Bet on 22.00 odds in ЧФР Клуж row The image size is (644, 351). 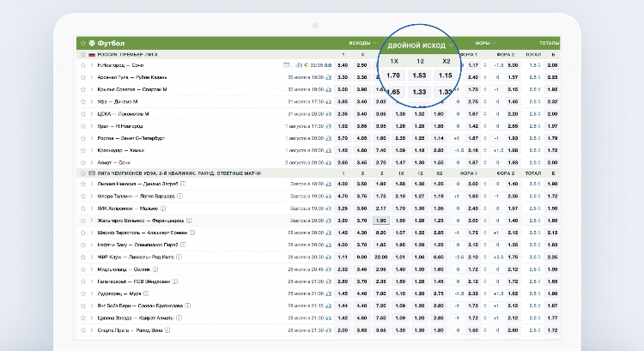click(x=380, y=257)
